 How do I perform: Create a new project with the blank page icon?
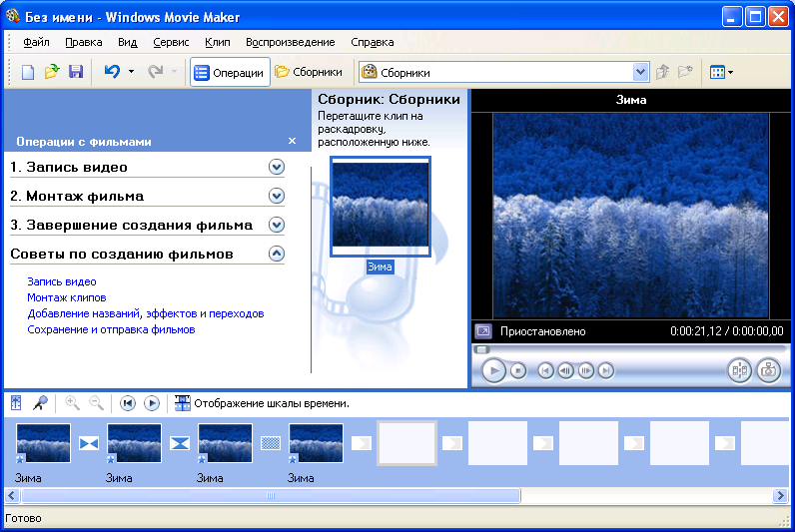(27, 72)
